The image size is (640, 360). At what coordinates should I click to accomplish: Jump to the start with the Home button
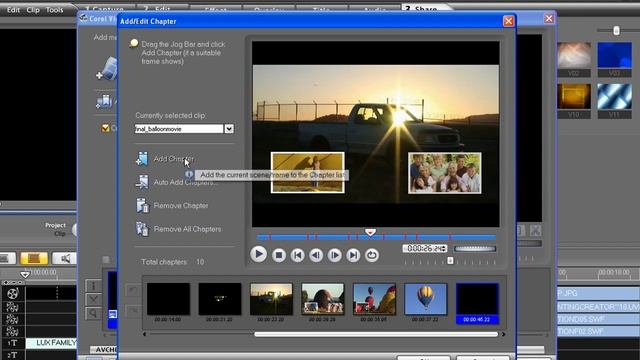click(298, 256)
